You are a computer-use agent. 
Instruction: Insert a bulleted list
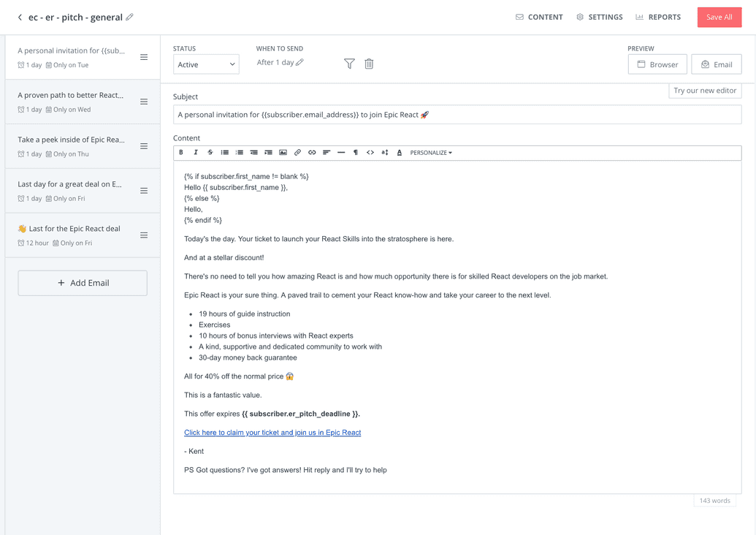click(224, 152)
